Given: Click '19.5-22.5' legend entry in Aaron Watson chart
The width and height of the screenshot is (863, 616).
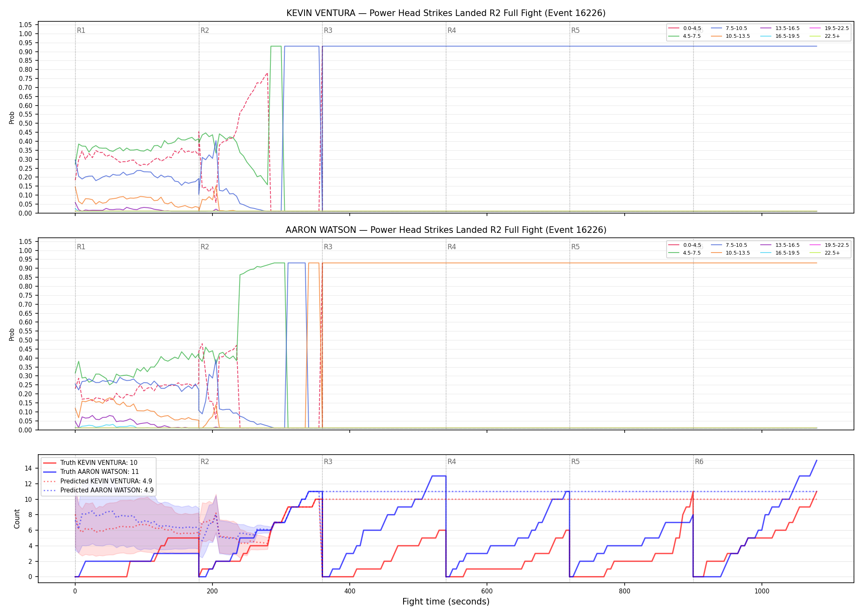Looking at the screenshot, I should point(829,245).
